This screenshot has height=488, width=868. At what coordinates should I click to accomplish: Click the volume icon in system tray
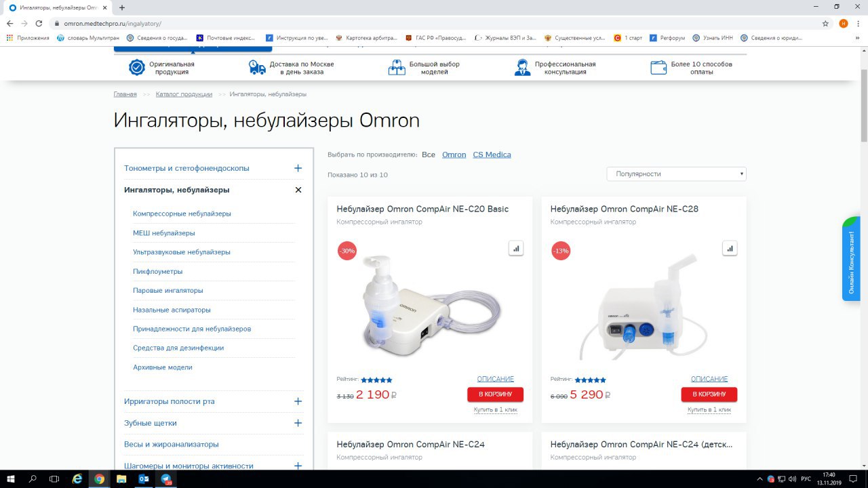coord(792,479)
